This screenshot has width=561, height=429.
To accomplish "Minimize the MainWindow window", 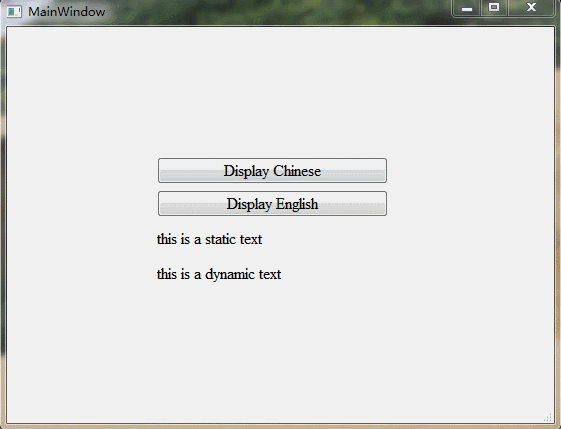I will click(467, 8).
